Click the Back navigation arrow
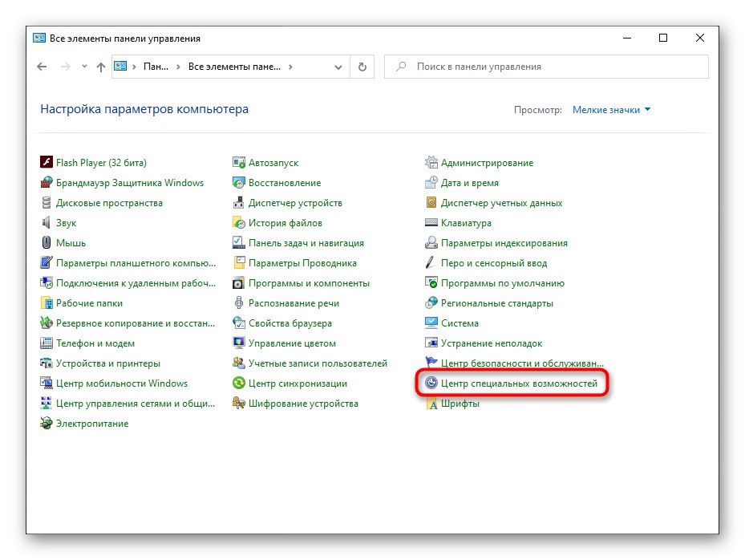Image resolution: width=745 pixels, height=560 pixels. pos(42,67)
